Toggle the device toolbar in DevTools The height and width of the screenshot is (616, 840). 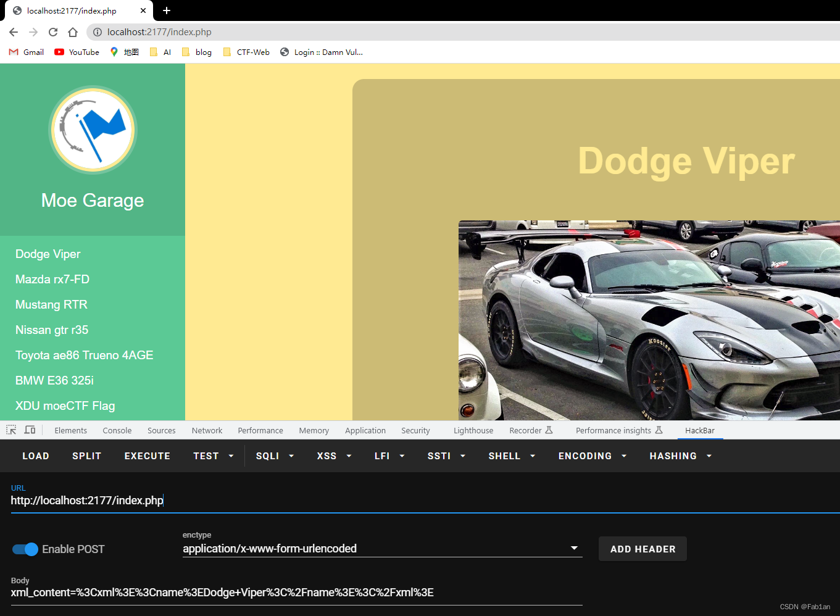click(30, 430)
